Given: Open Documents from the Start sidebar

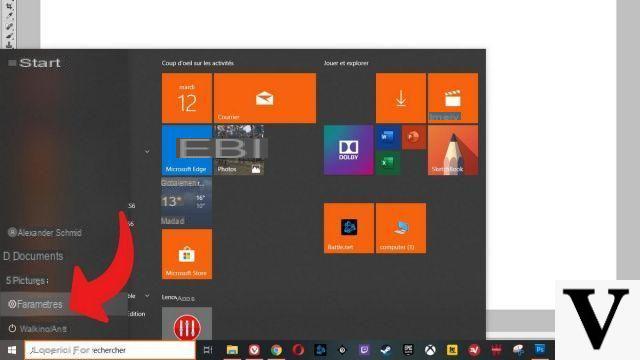Looking at the screenshot, I should coord(33,256).
